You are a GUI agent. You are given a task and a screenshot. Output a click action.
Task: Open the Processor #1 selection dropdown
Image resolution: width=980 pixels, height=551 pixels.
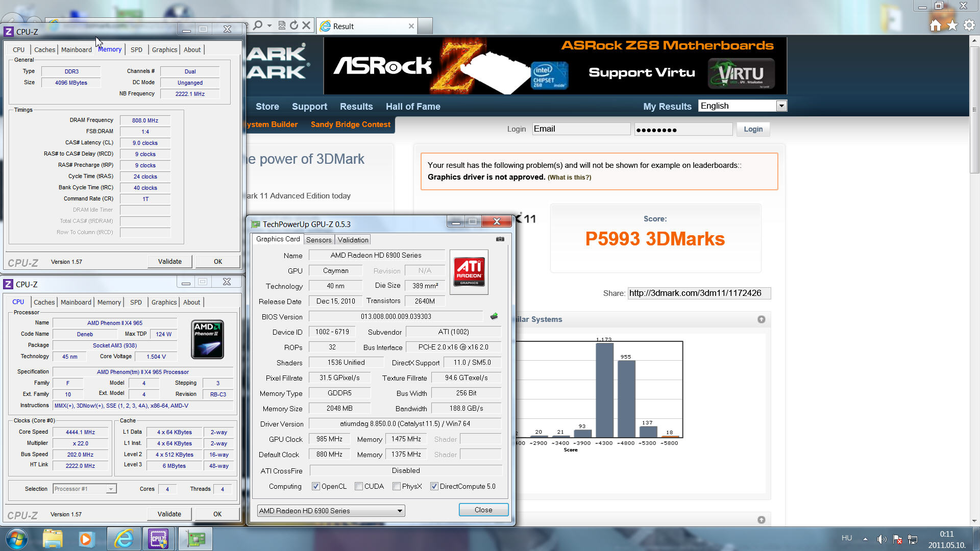[x=110, y=489]
